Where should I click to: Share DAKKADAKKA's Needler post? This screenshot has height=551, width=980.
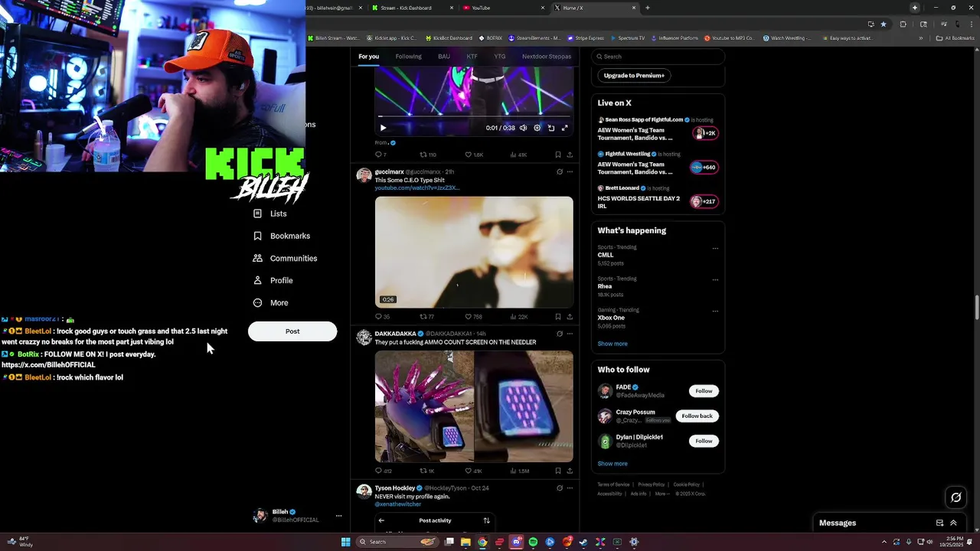point(570,471)
